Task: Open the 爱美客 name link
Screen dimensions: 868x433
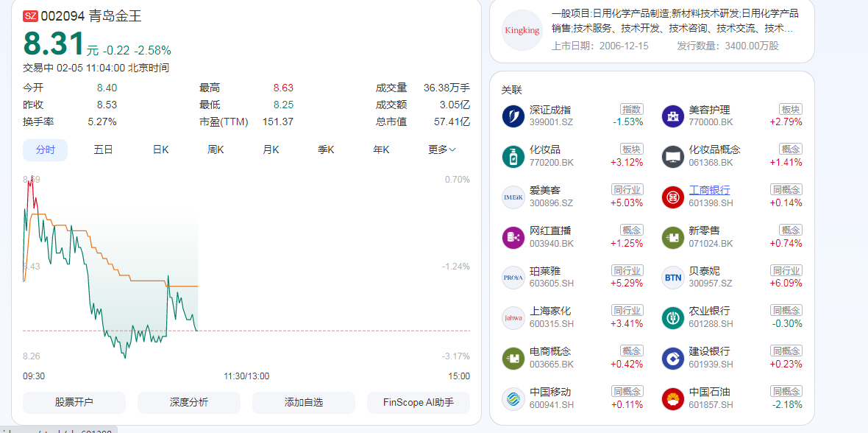Action: tap(545, 190)
